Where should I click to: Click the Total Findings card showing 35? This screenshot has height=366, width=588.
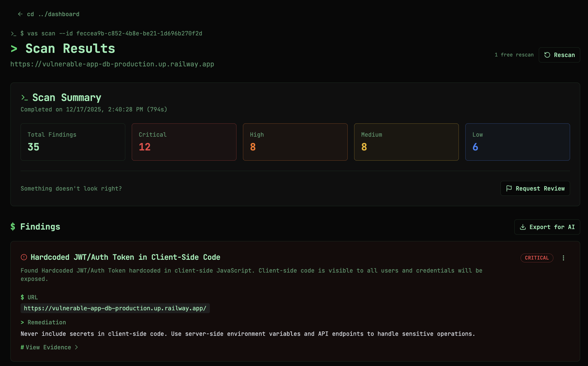tap(73, 142)
